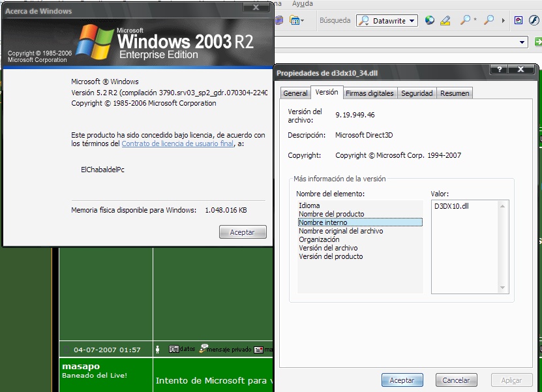Click the 'Baneado del Live!' user title

pyautogui.click(x=95, y=376)
